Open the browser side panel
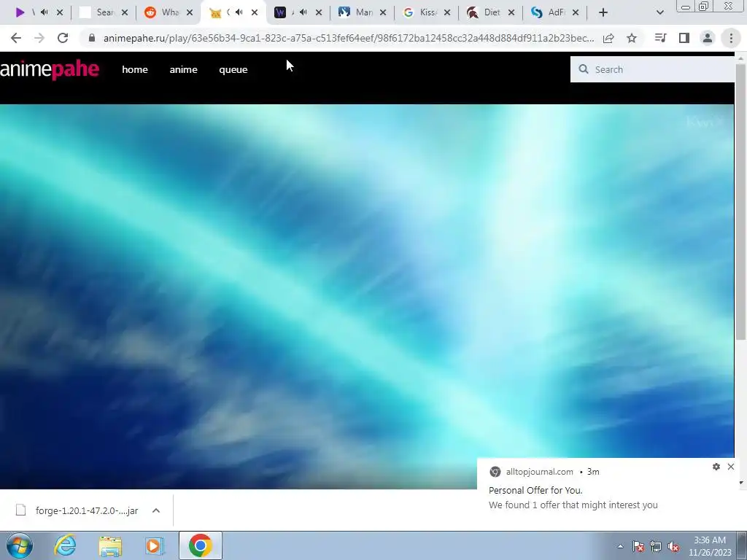This screenshot has height=560, width=747. pos(684,38)
